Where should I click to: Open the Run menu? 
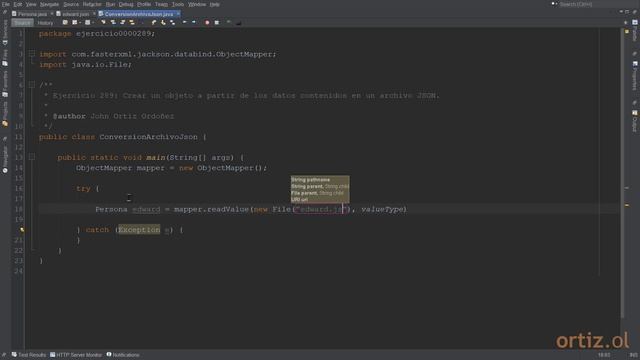tap(110, 4)
